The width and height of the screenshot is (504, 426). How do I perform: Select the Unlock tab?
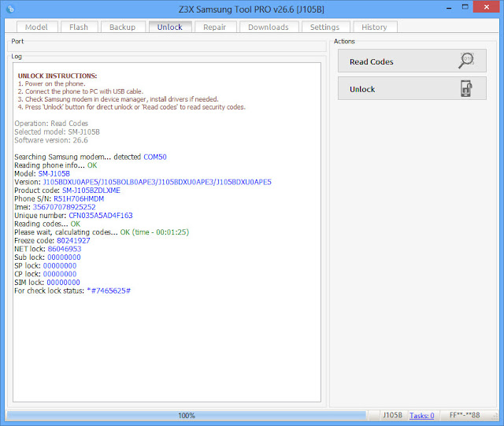point(170,27)
